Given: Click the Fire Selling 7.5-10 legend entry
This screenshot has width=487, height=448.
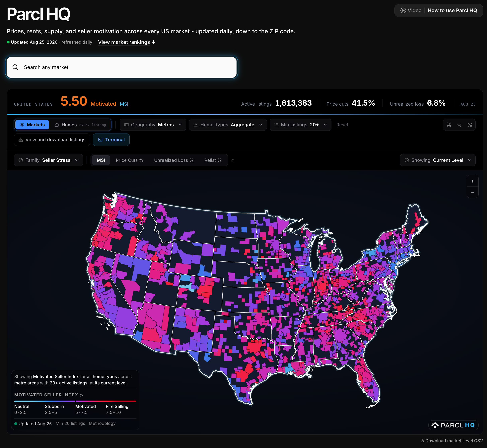Looking at the screenshot, I should click(x=117, y=409).
